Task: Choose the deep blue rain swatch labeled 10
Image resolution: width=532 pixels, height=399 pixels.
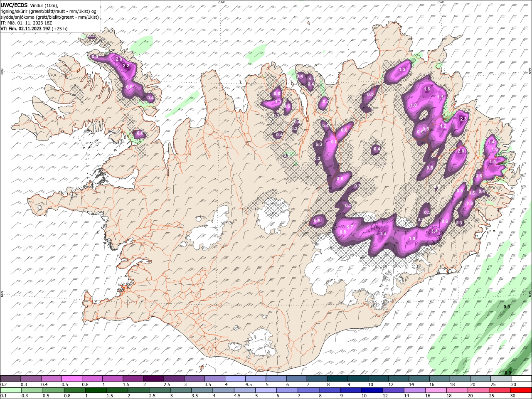Action: (x=372, y=390)
